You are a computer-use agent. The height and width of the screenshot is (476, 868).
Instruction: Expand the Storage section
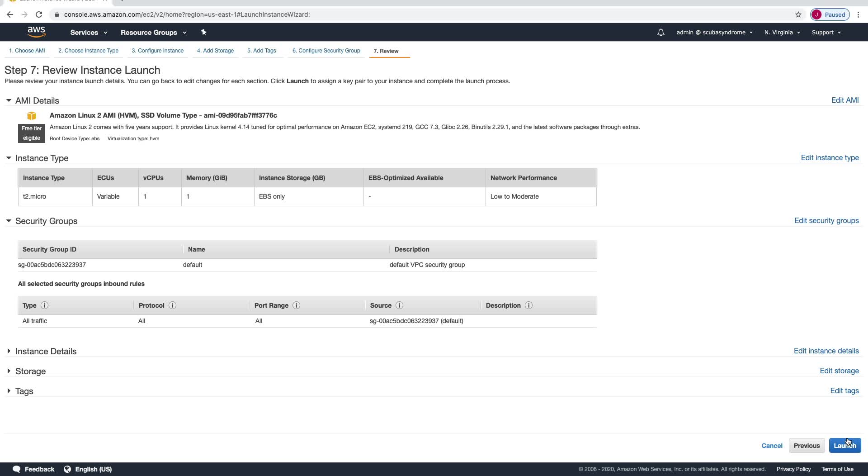tap(9, 371)
